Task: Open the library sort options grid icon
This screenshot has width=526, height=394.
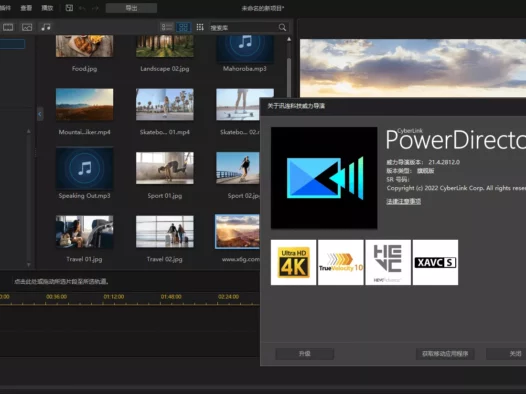Action: coord(200,27)
